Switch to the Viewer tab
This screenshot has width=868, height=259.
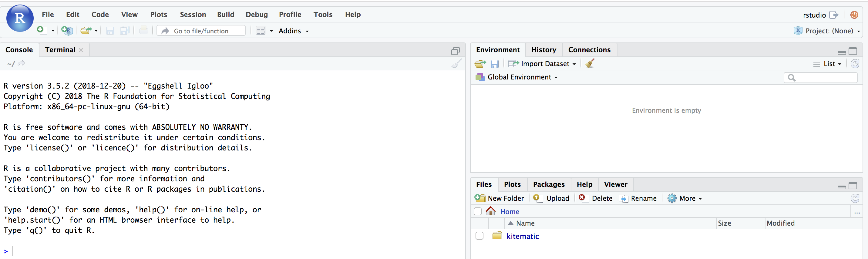[616, 185]
